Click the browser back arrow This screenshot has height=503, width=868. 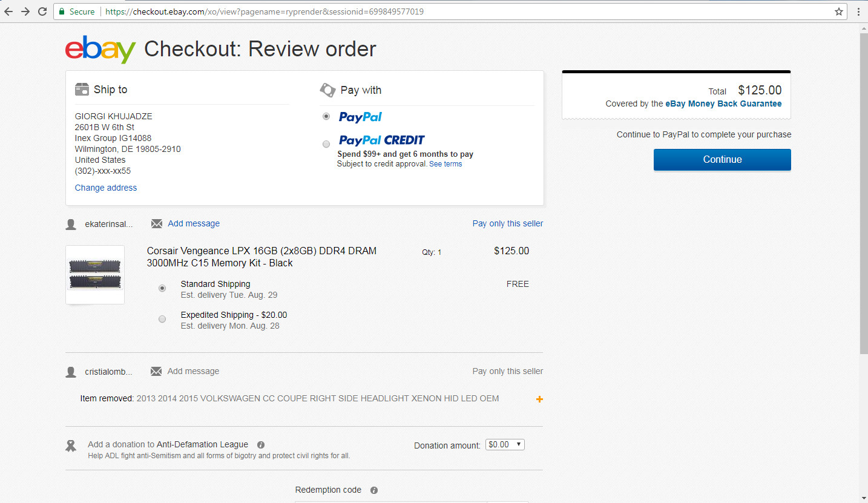(8, 12)
